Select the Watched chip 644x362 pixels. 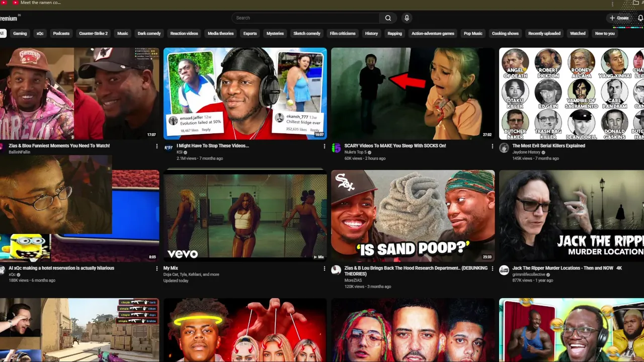[x=578, y=34]
